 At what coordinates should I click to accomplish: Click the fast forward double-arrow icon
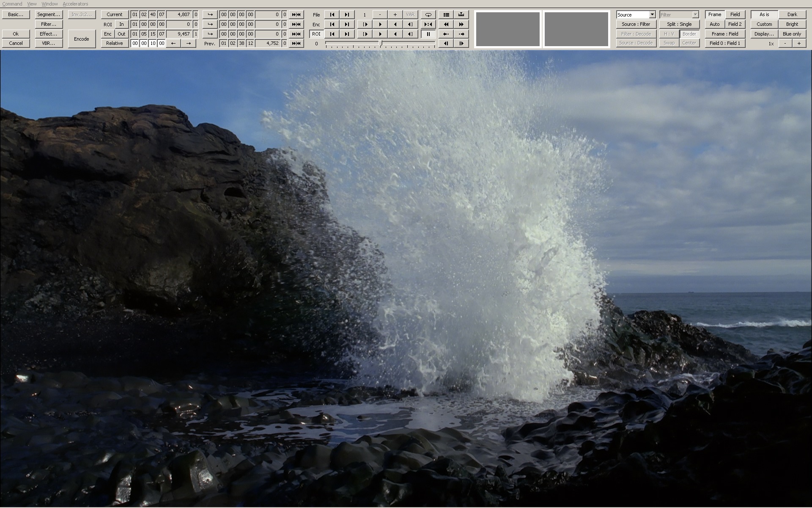tap(461, 24)
